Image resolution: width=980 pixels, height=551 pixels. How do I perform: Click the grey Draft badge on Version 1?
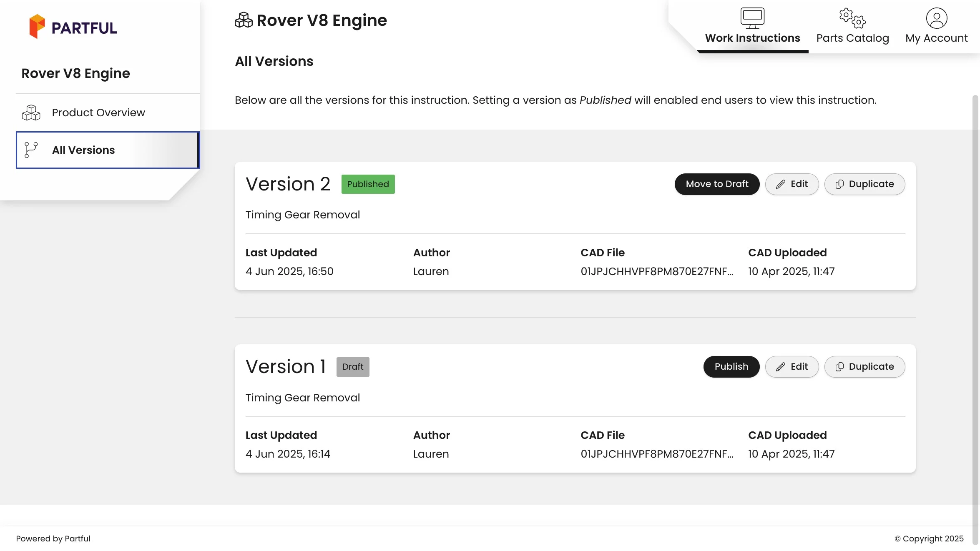point(353,367)
